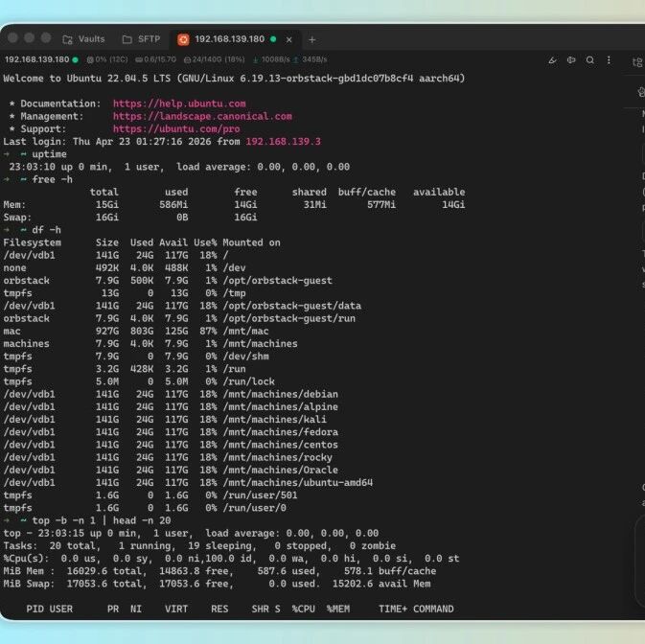645x644 pixels.
Task: Click the MiB Mem line in top output
Action: [219, 571]
